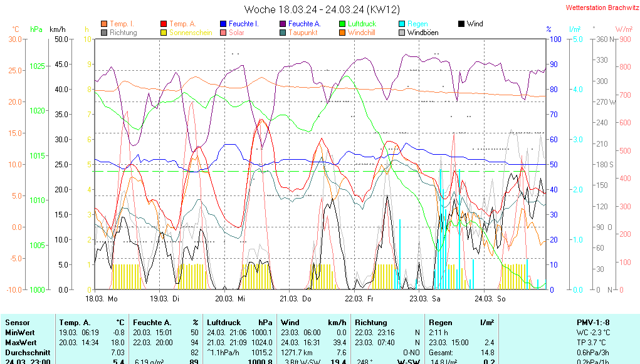
Task: Click the orange Temp. I. legend swatch
Action: click(104, 24)
